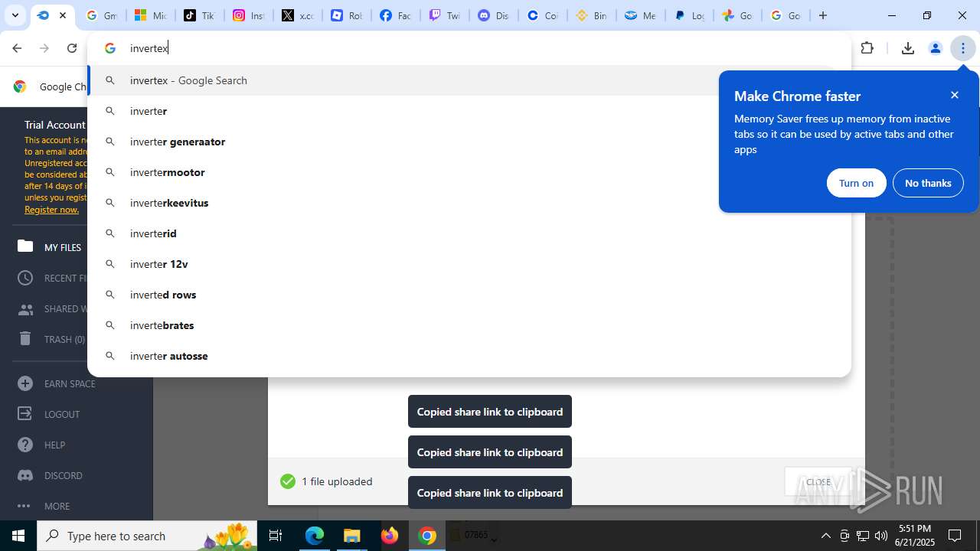Open the tab search dropdown arrow
The width and height of the screenshot is (980, 551).
click(15, 15)
